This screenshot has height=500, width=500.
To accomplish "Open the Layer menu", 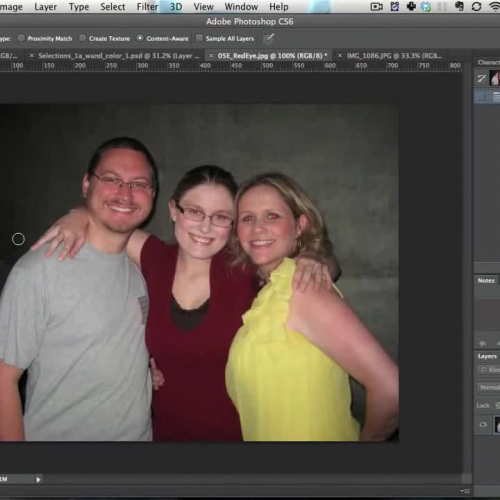I will coord(45,7).
